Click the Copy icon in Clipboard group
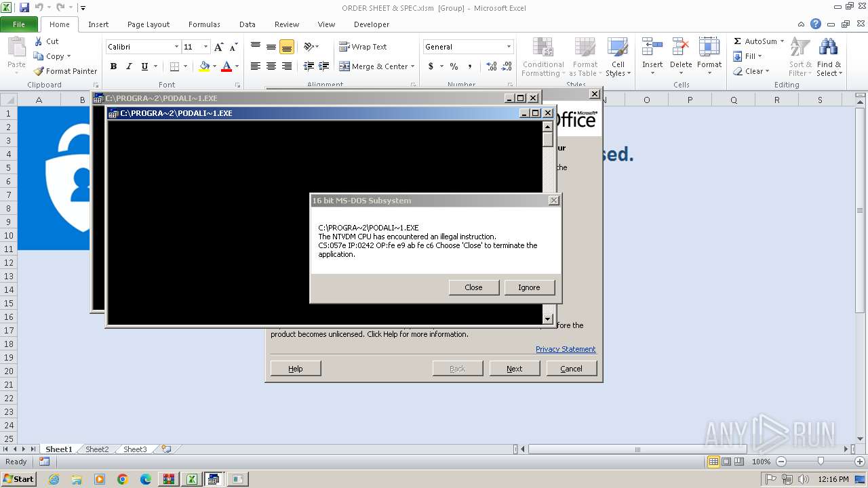 tap(38, 56)
